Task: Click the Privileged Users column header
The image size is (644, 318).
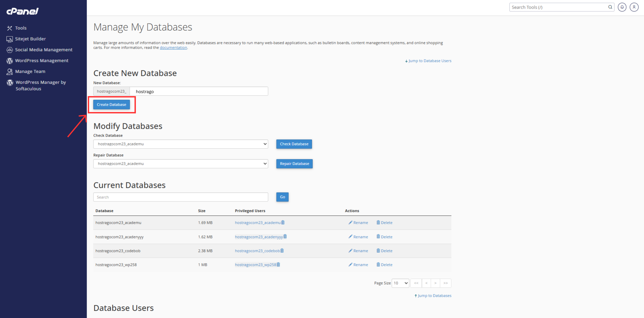Action: 250,211
